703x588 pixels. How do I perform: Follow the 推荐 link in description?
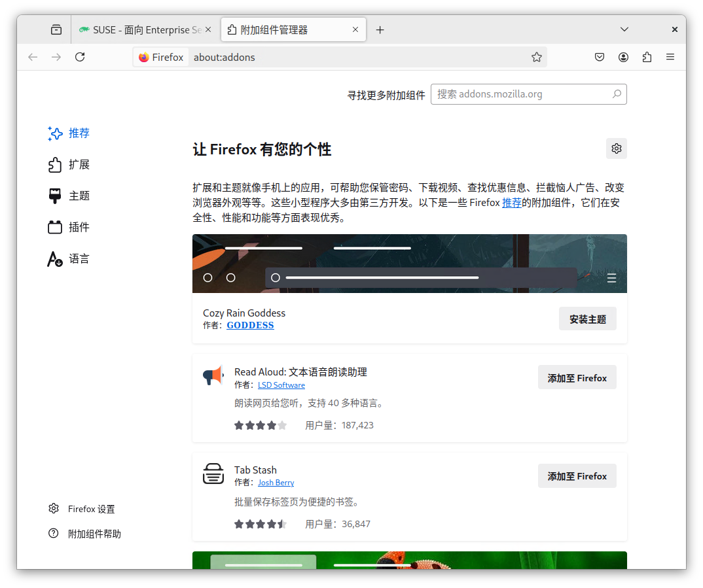pyautogui.click(x=512, y=202)
